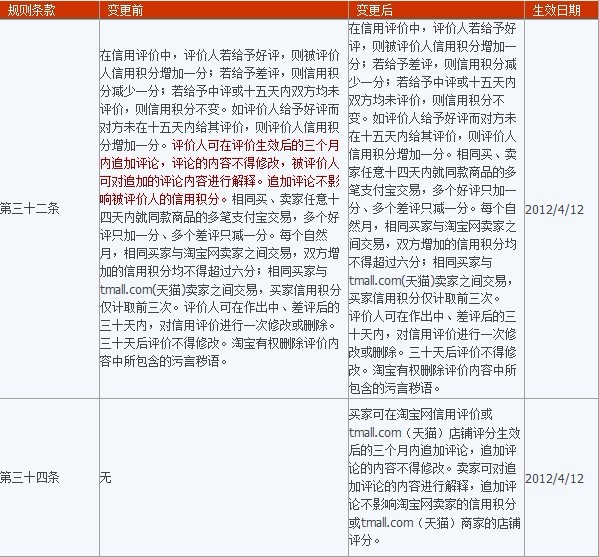The height and width of the screenshot is (557, 599).
Task: Open the tmall.com link in the 第三十二条 变更后 text
Action: pyautogui.click(x=375, y=280)
